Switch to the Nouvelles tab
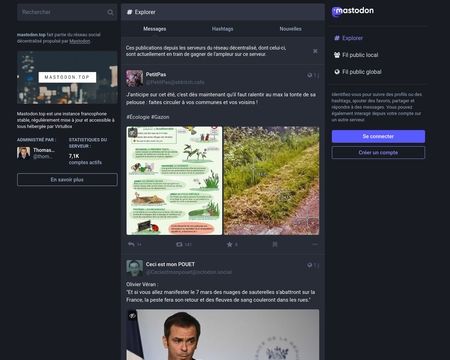The height and width of the screenshot is (360, 450). tap(291, 29)
